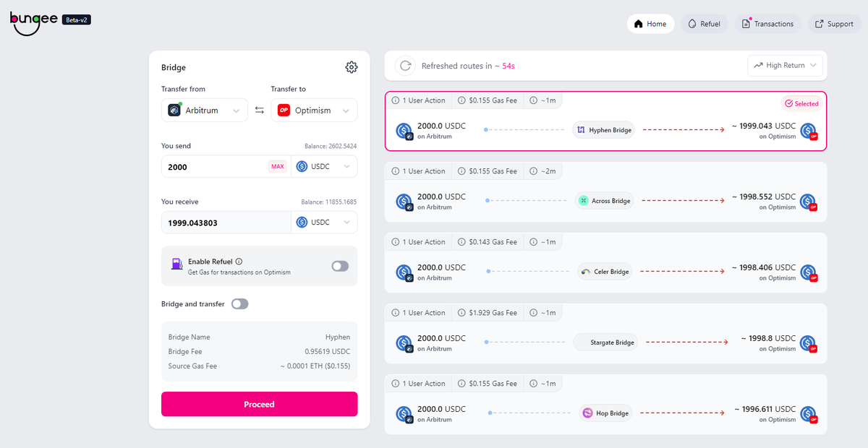Click the MAX amount button

278,166
